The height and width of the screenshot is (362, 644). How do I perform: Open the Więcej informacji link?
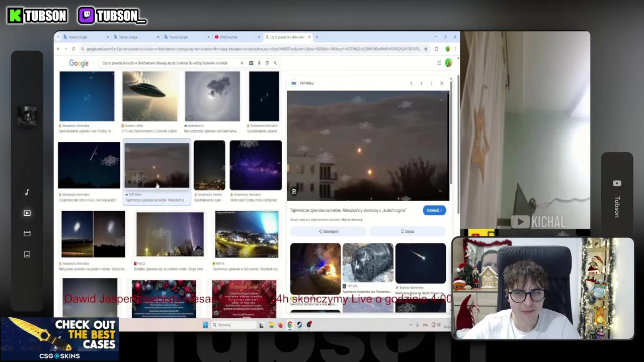(x=352, y=220)
